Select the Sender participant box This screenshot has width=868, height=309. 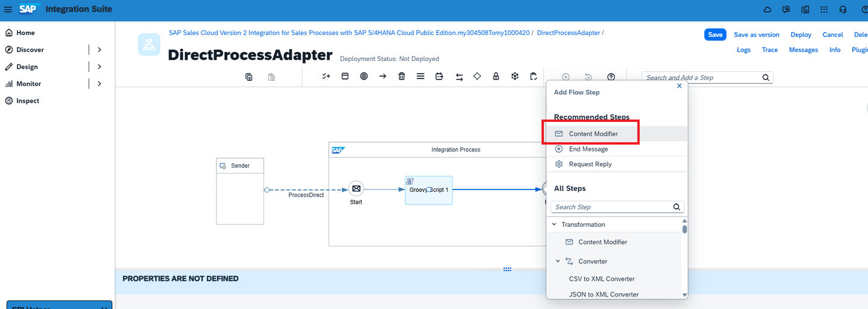point(240,191)
